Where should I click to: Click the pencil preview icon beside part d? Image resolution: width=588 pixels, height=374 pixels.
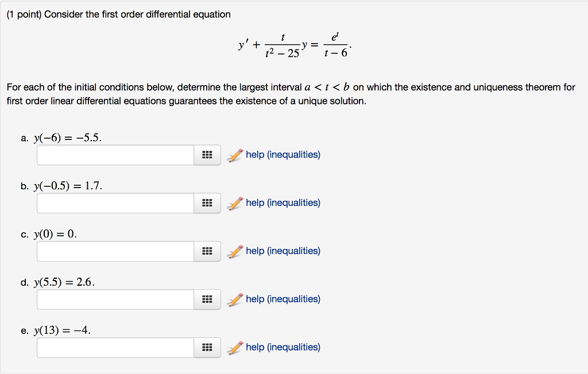(235, 299)
